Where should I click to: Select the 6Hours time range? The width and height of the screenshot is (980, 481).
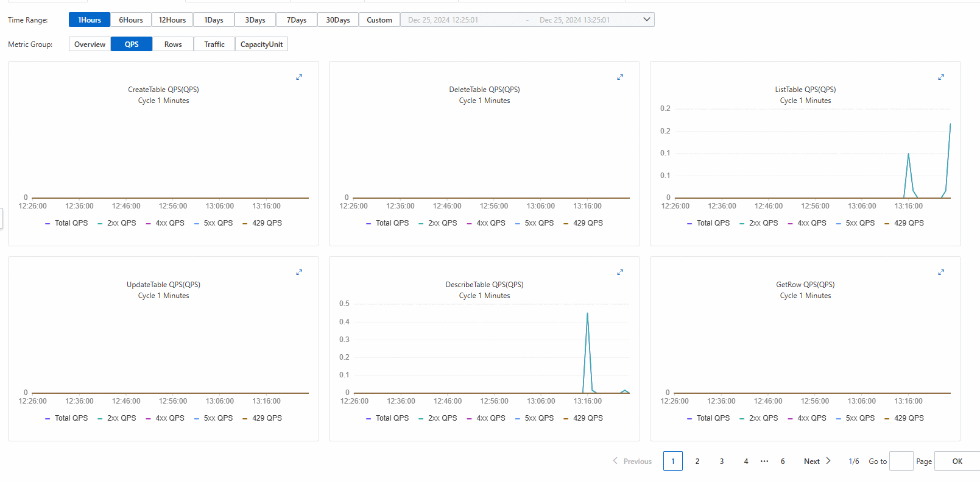point(131,20)
